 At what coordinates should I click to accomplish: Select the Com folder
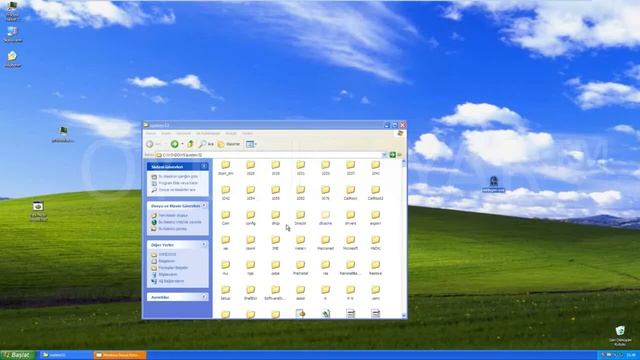click(x=225, y=218)
